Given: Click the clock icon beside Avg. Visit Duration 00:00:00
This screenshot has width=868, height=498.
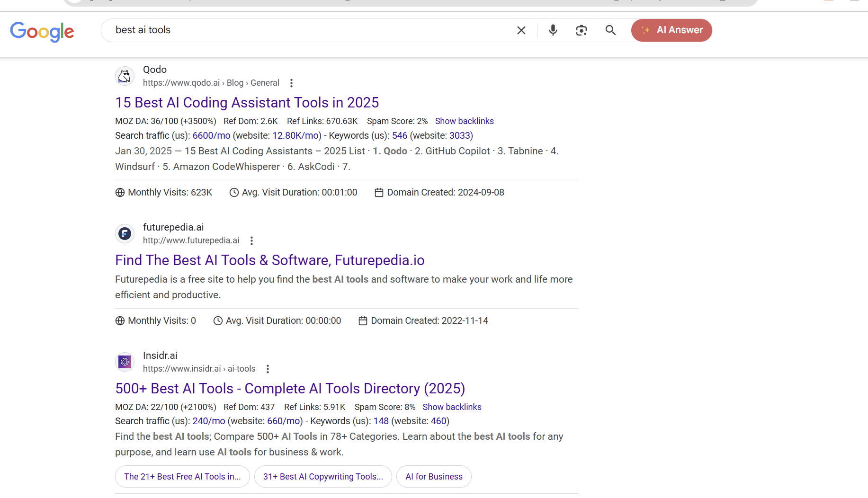Looking at the screenshot, I should [x=218, y=321].
